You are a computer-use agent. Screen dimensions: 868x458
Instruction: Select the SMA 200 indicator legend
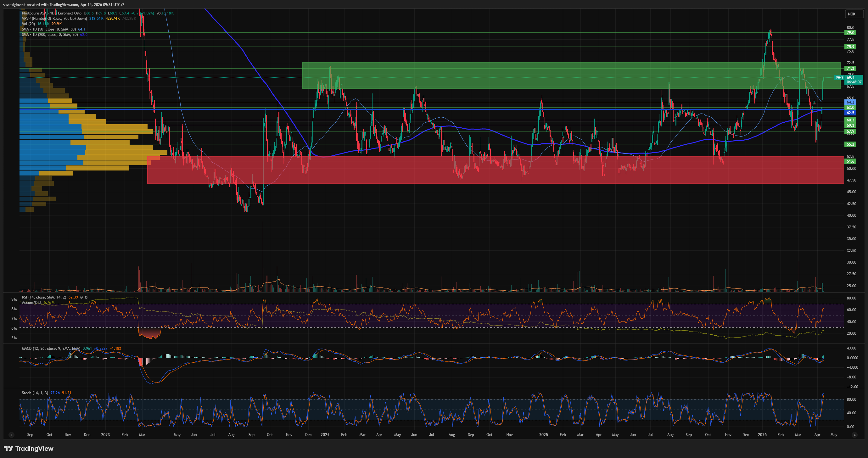pos(50,35)
